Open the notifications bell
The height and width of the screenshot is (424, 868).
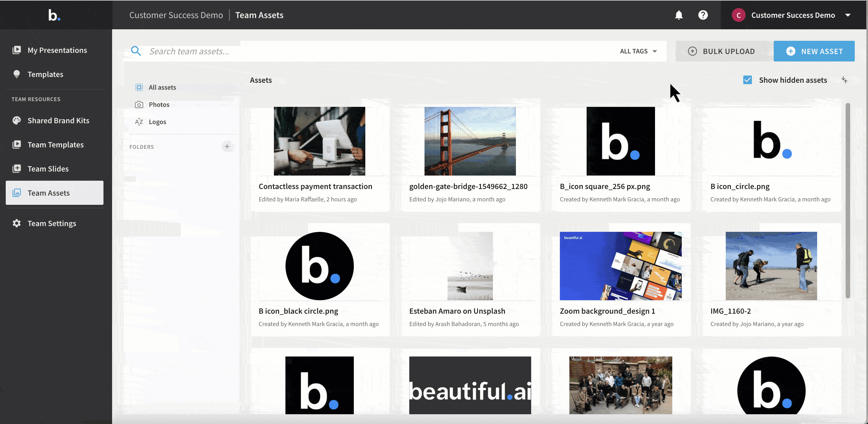[x=679, y=15]
